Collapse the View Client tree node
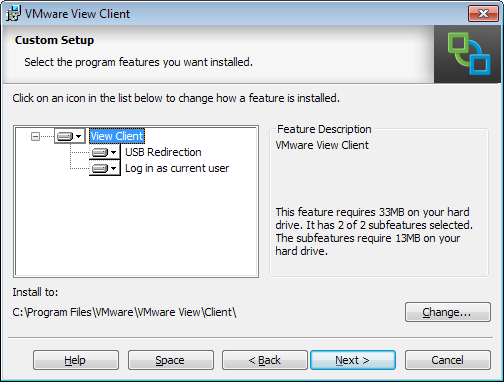Screen dimensions: 504x382 35,136
